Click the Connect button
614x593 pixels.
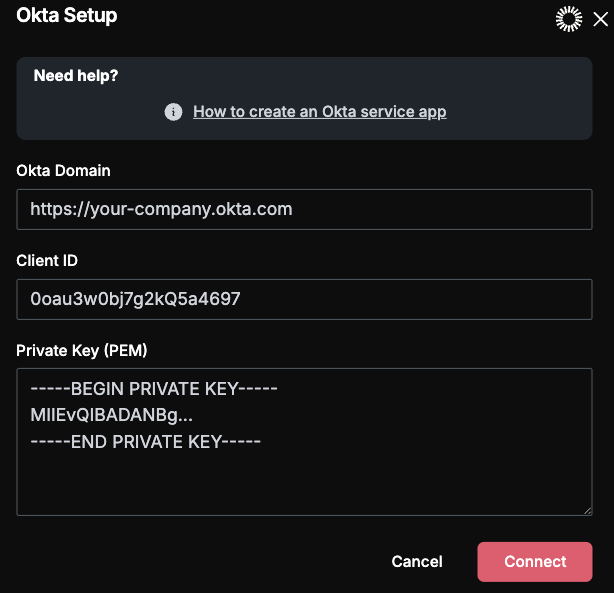pyautogui.click(x=535, y=562)
